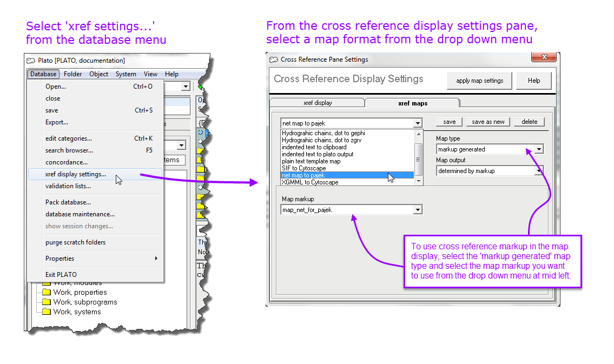Select SIF to Cytoscape in the list
This screenshot has height=364, width=614.
click(305, 168)
